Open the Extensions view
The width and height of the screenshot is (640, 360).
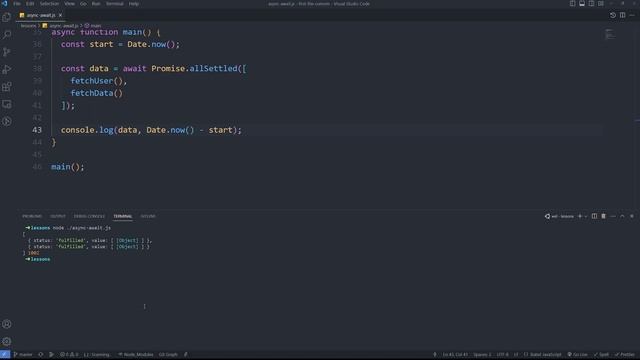pos(7,87)
